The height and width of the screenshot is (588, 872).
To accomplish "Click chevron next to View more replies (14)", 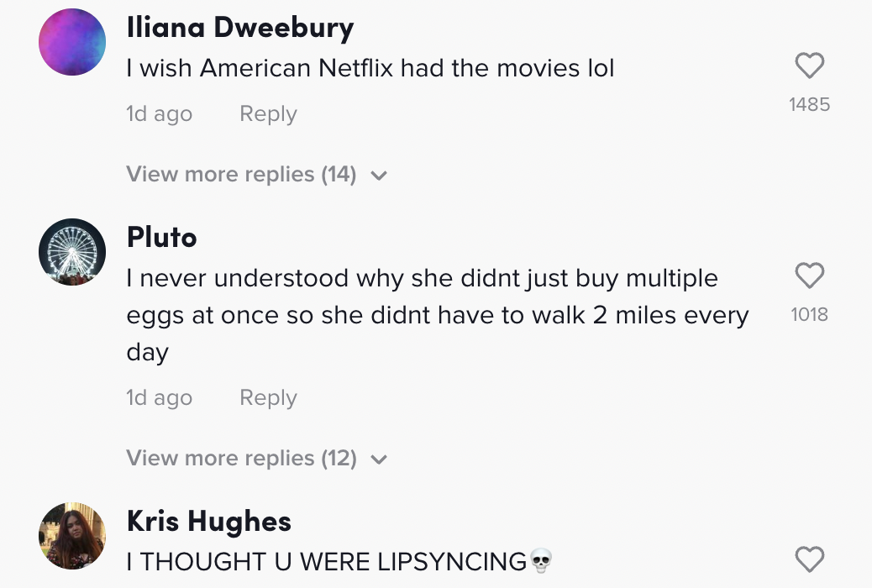I will (379, 176).
